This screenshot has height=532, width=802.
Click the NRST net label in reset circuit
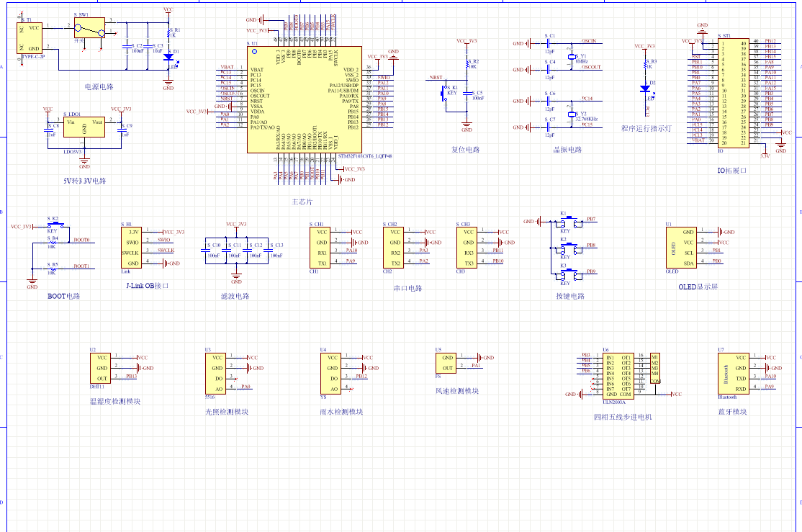436,77
